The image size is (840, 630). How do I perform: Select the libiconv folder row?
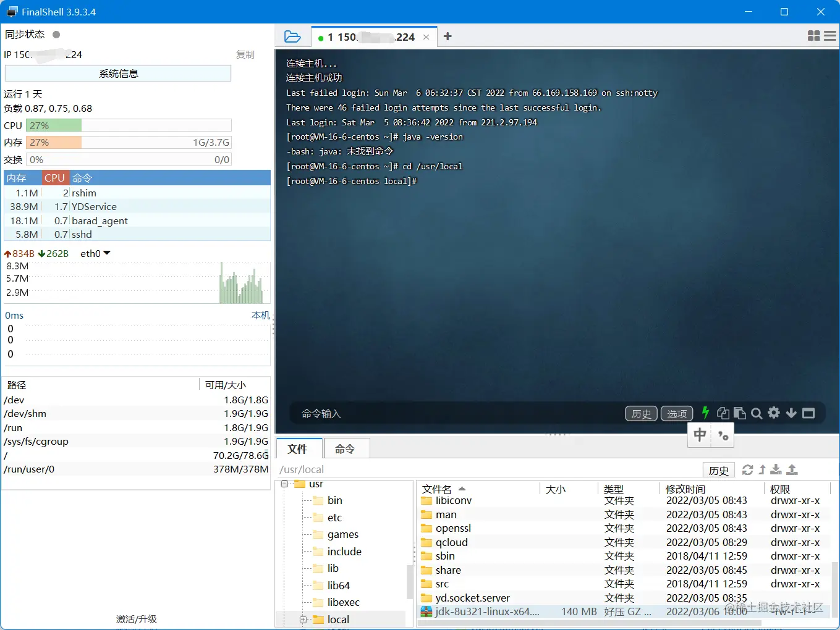624,500
